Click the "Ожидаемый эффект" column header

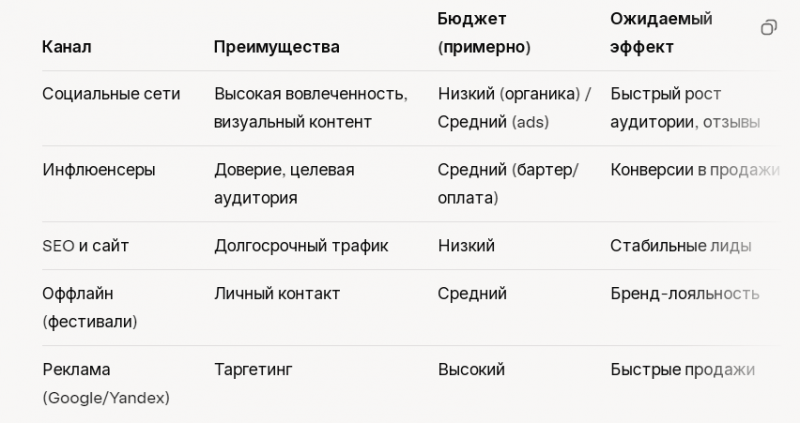point(661,33)
